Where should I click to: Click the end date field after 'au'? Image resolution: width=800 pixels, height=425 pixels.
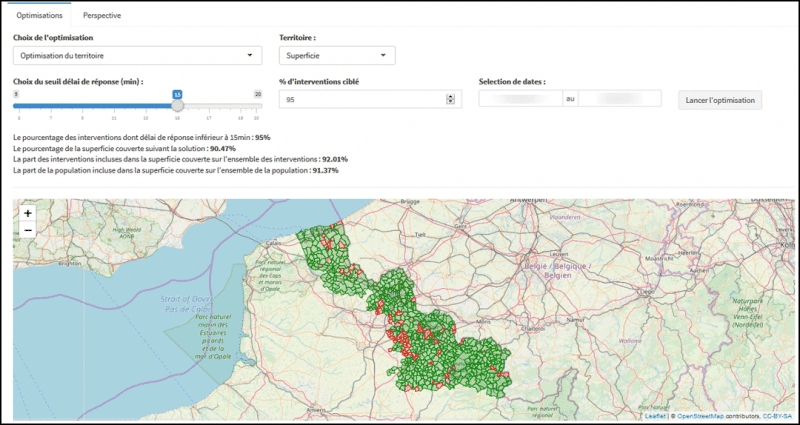click(x=620, y=98)
